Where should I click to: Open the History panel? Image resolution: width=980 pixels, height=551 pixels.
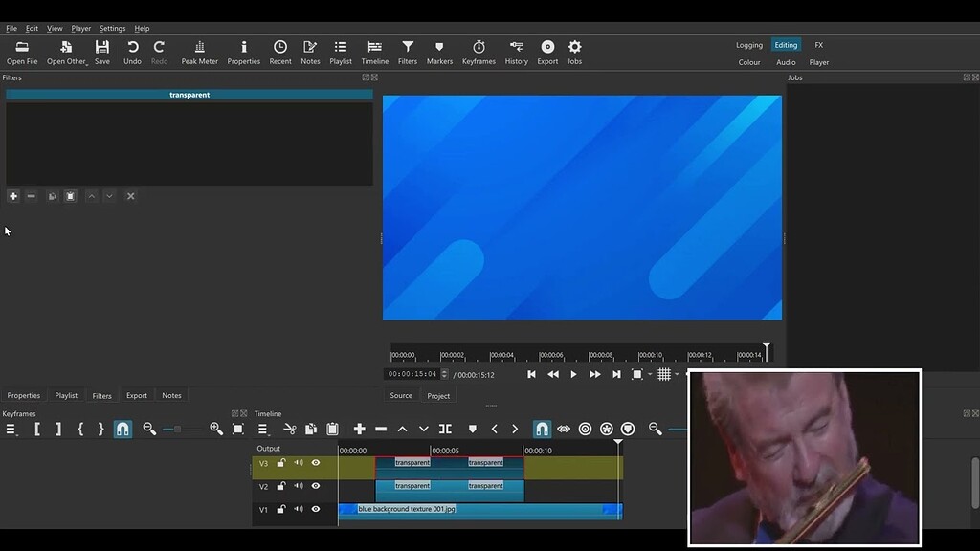[516, 52]
